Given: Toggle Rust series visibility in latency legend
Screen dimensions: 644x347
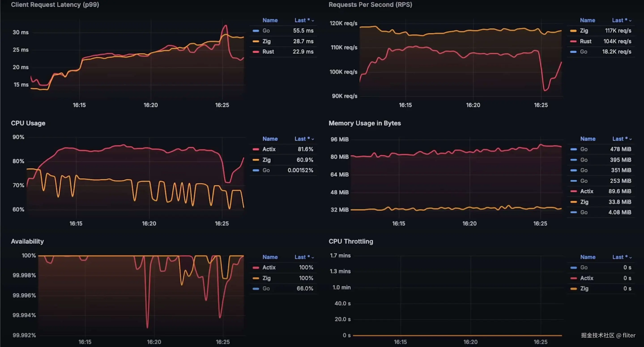Looking at the screenshot, I should click(268, 52).
